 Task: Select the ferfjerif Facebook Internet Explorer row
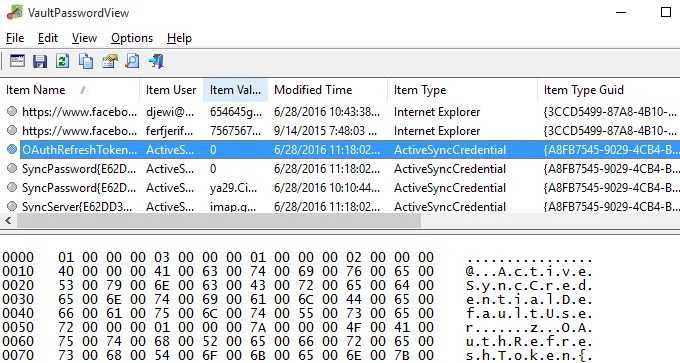(x=340, y=131)
